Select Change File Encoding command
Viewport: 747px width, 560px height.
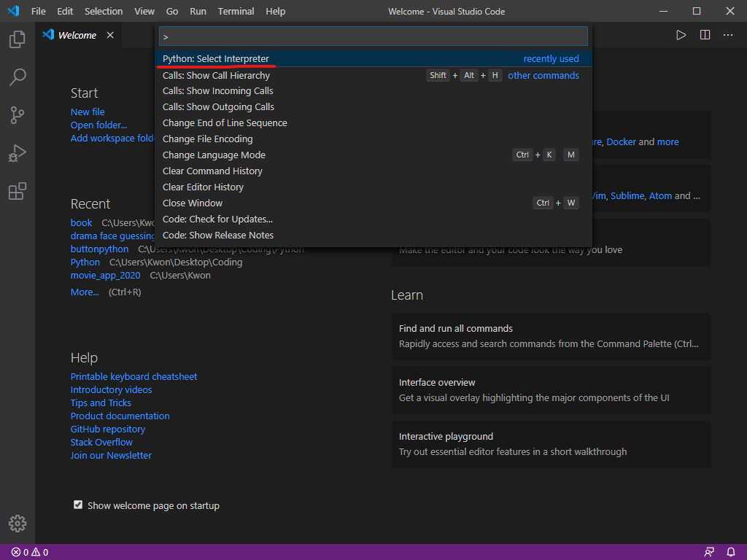coord(373,139)
